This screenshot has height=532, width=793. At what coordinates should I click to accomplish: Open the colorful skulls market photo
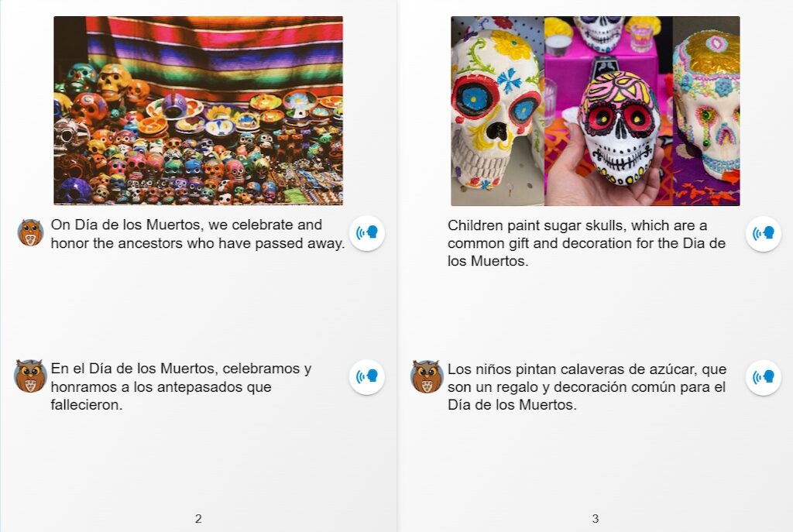198,111
